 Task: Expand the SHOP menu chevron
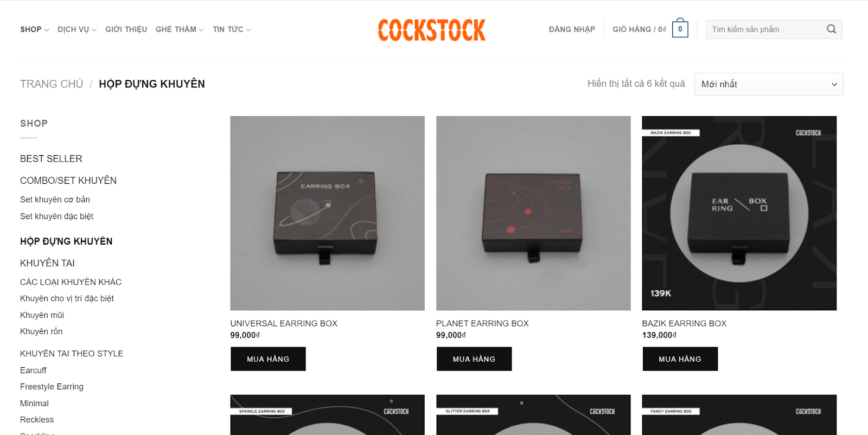47,30
